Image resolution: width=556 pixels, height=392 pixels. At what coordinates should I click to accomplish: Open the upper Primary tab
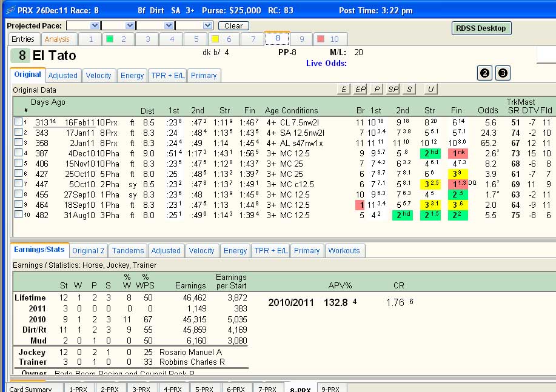pos(204,76)
